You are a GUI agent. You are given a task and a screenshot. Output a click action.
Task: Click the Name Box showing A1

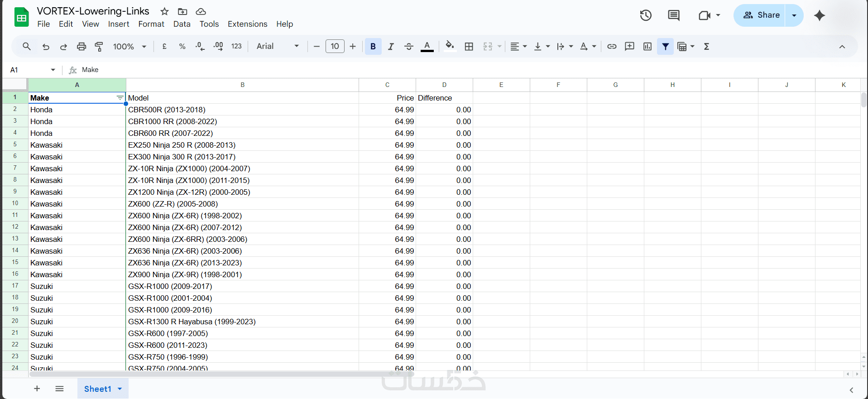[33, 70]
